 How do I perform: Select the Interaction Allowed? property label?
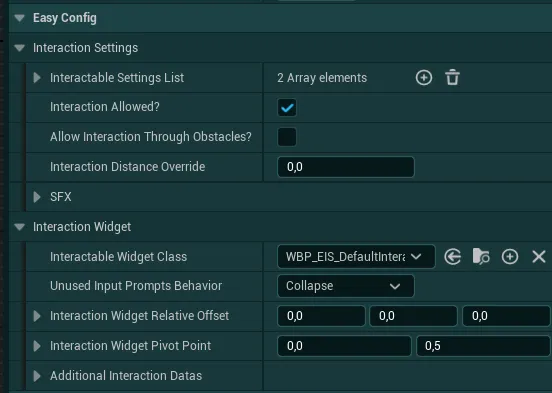tap(105, 107)
